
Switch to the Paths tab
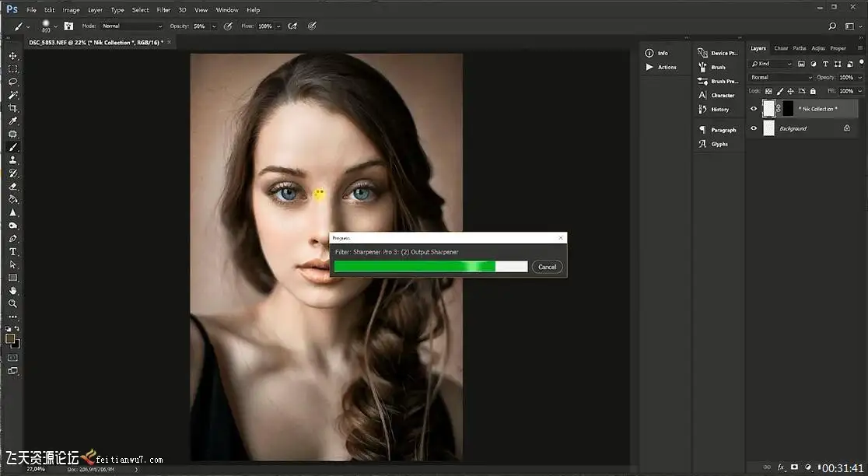(x=800, y=48)
